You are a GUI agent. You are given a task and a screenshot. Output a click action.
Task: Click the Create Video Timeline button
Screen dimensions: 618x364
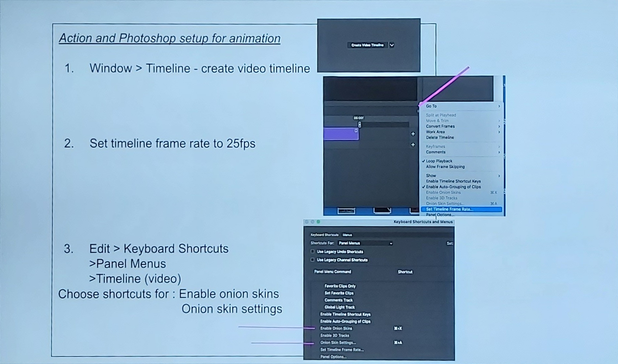point(367,45)
